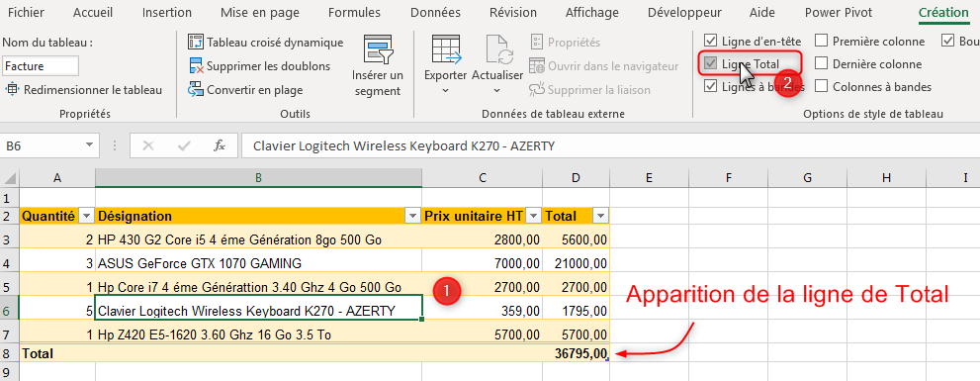Click the formula bar confirm checkmark
The width and height of the screenshot is (980, 381).
click(184, 145)
